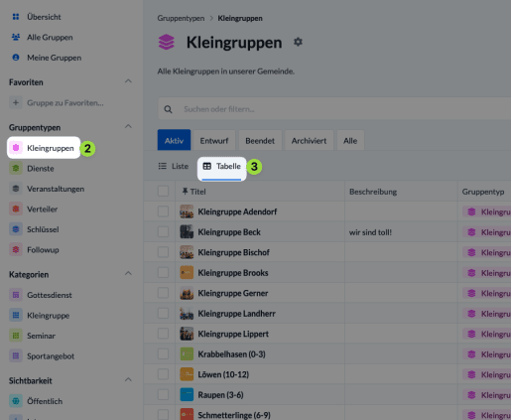This screenshot has width=511, height=420.
Task: Check the box for Kleingruppe Brooks
Action: 163,272
